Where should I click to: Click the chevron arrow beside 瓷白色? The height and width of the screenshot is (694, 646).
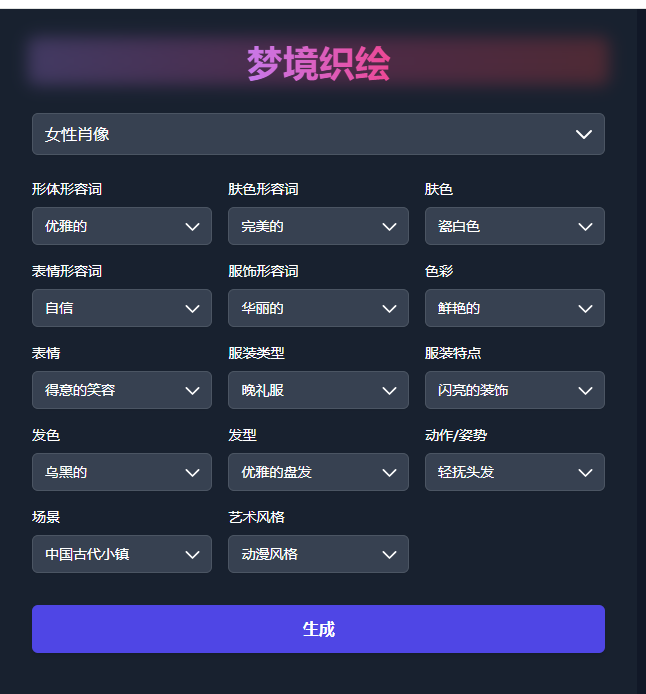tap(585, 227)
